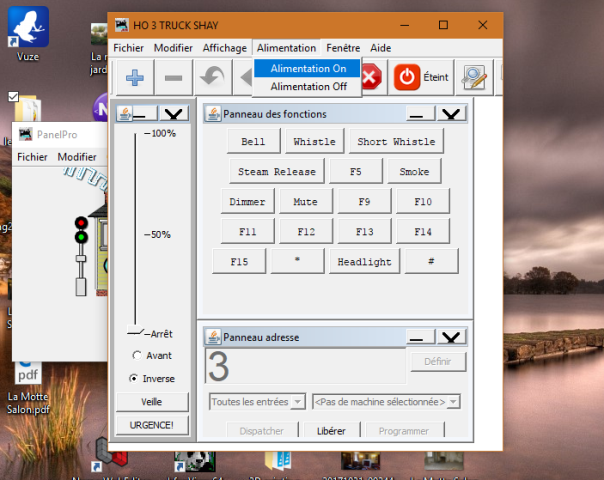Screen dimensions: 604x480
Task: Expand the Pas de machine sélectionnée dropdown
Action: (x=386, y=402)
